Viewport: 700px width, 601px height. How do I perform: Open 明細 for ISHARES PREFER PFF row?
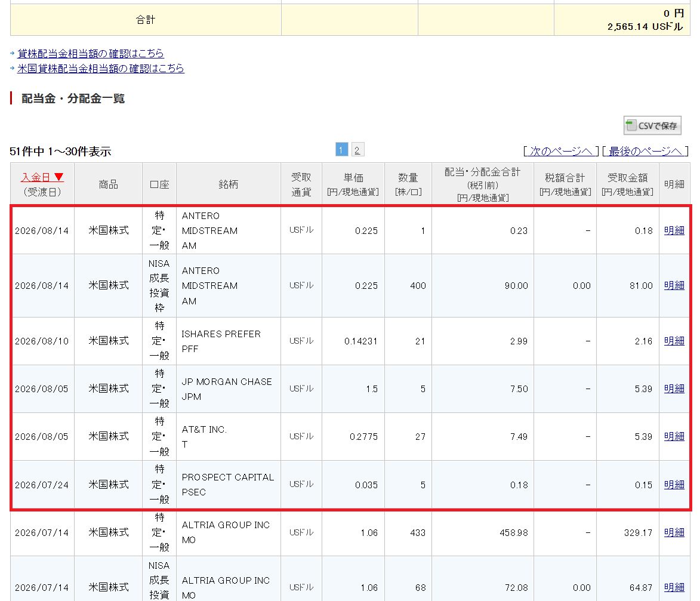click(674, 341)
